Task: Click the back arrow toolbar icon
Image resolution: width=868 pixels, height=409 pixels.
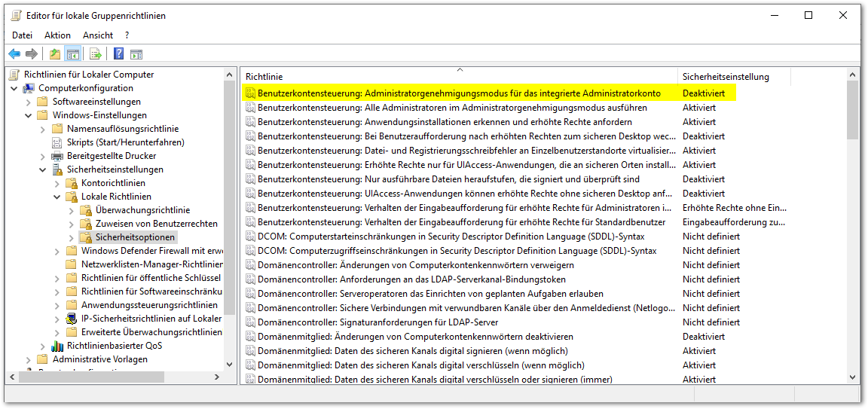Action: (x=14, y=53)
